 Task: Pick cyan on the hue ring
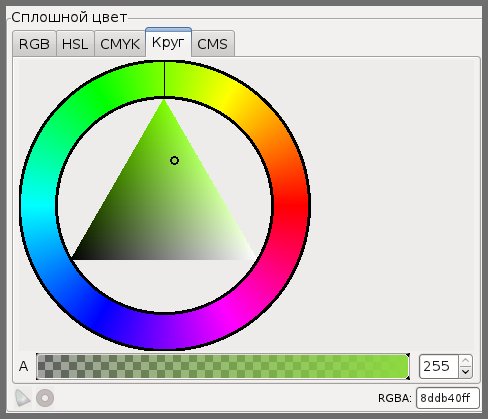38,203
